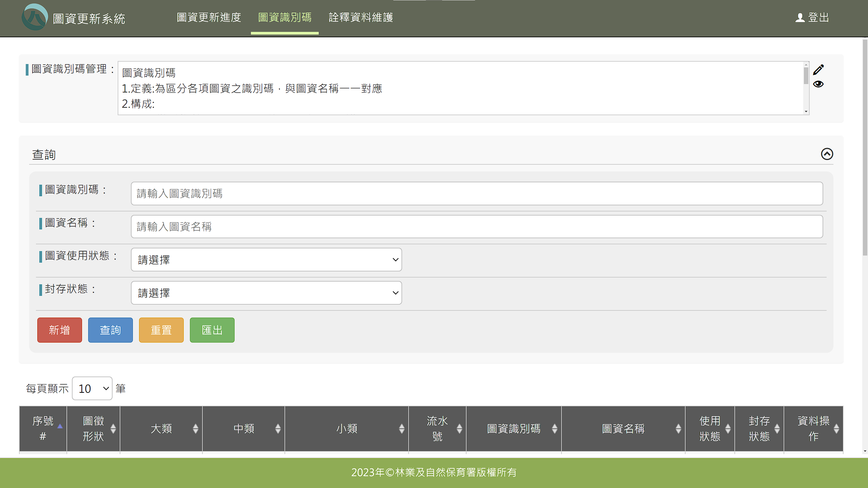The width and height of the screenshot is (868, 488).
Task: Open 詮釋資料維護 menu item
Action: point(361,17)
